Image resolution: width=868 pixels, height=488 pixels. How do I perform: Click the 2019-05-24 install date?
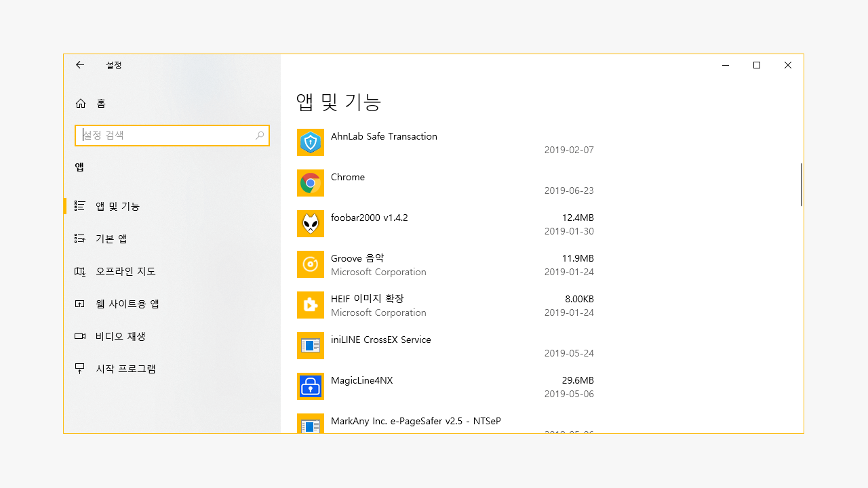click(569, 353)
